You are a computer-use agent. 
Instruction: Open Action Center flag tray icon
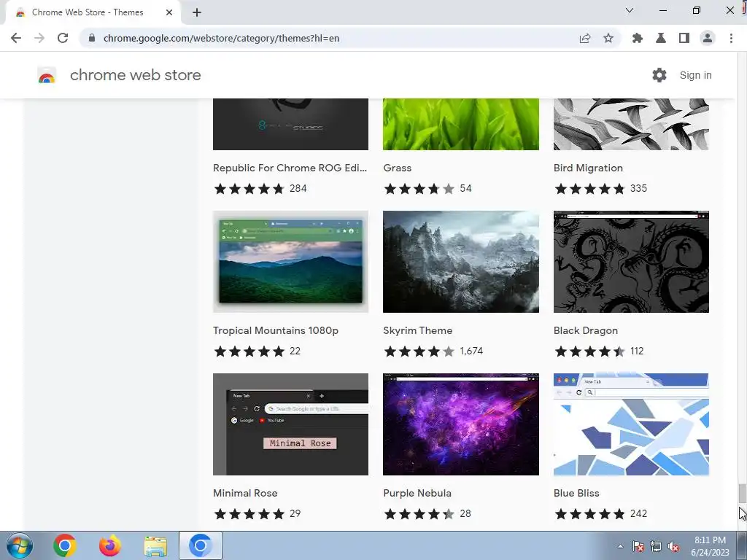638,546
